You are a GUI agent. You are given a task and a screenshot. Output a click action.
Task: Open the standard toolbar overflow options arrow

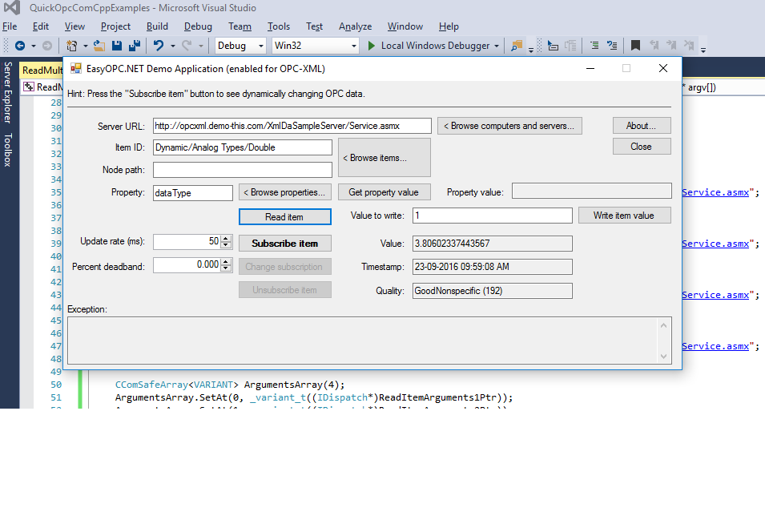[x=531, y=50]
